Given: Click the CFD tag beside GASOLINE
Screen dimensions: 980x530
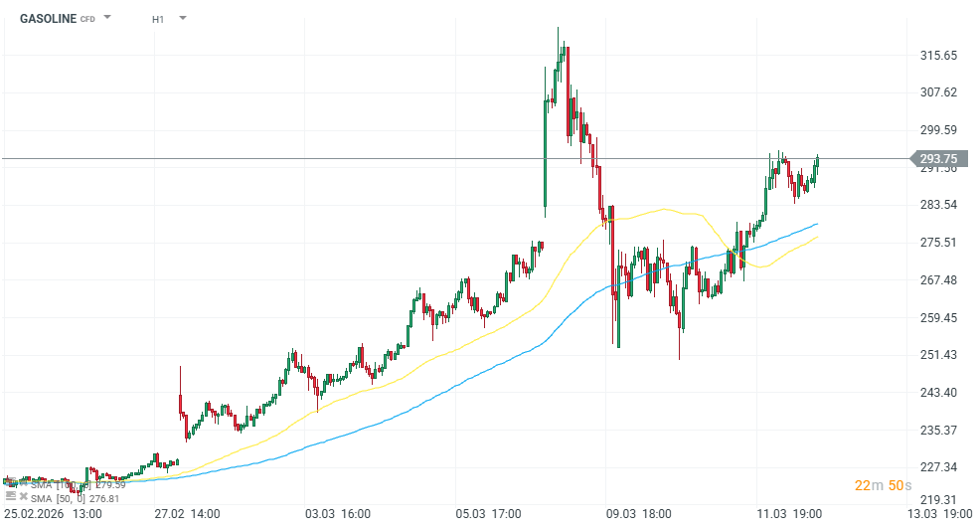Looking at the screenshot, I should tap(88, 19).
